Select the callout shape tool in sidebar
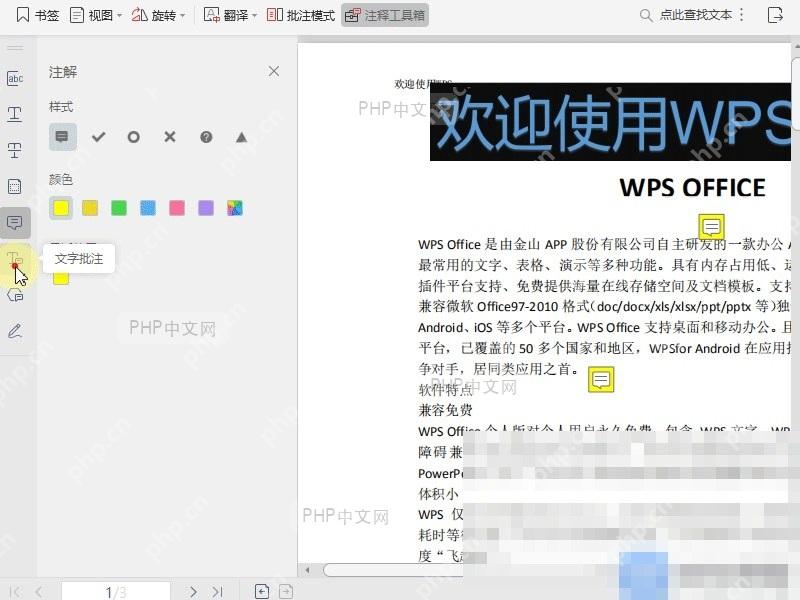 point(15,295)
